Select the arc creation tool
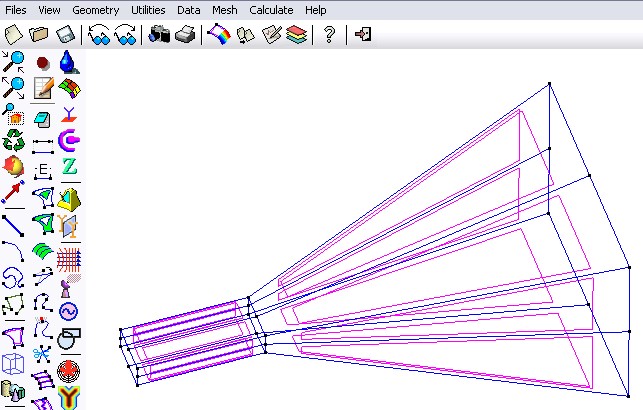643x410 pixels. 13,251
